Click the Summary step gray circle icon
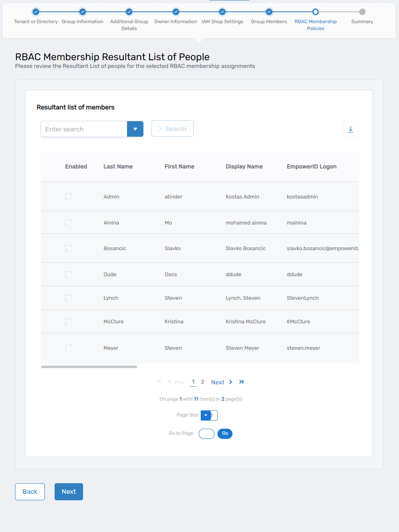 point(362,12)
